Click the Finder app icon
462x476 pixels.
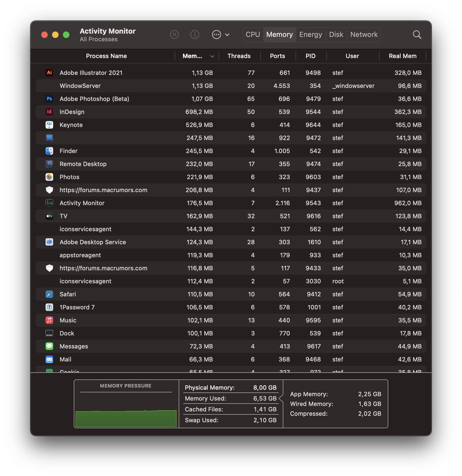click(49, 151)
